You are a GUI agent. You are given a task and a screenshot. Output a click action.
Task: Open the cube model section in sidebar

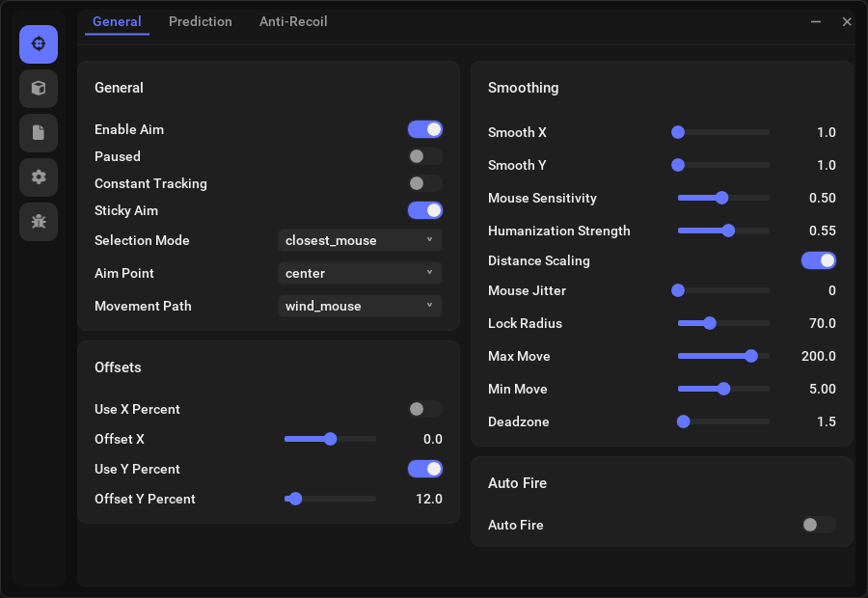click(39, 89)
